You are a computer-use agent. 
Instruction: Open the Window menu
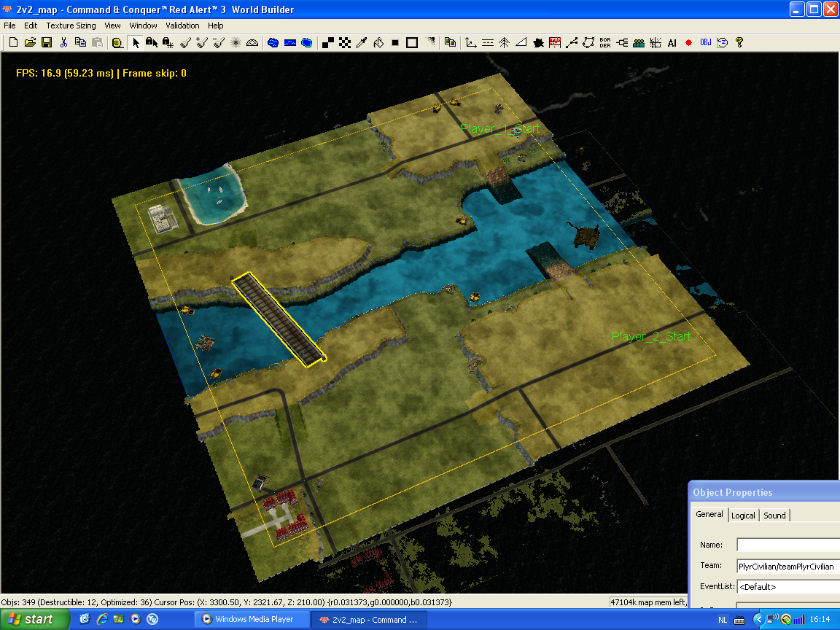(143, 26)
